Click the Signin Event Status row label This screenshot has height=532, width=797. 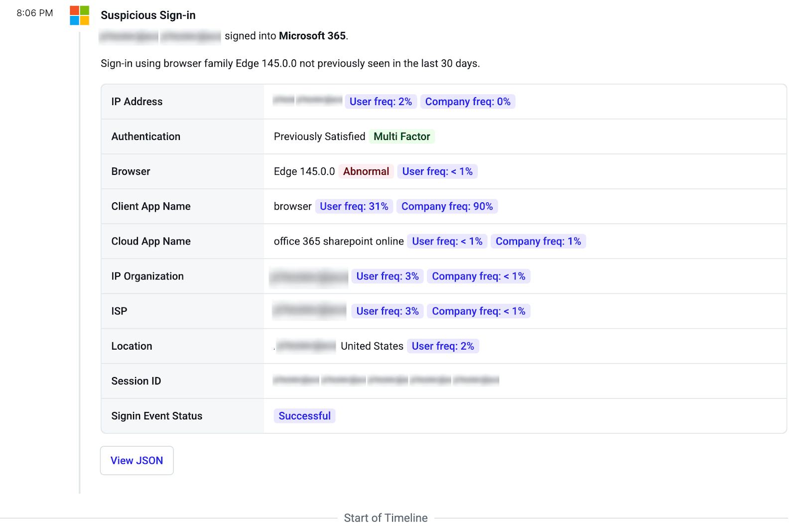[157, 416]
